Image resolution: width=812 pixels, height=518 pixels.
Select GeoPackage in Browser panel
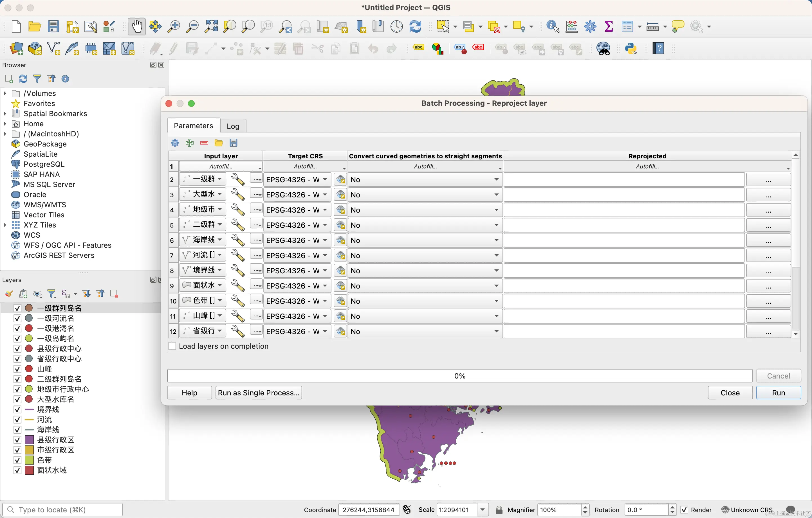[x=45, y=144]
